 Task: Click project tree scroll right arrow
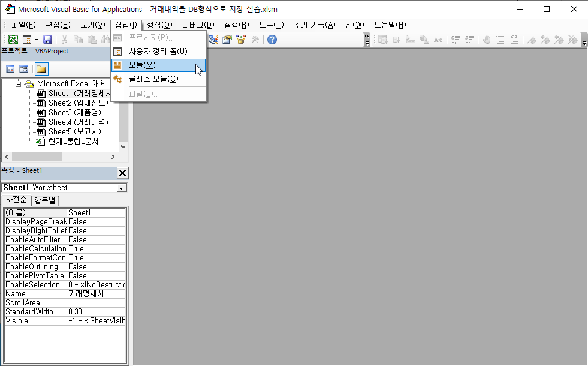click(x=113, y=157)
